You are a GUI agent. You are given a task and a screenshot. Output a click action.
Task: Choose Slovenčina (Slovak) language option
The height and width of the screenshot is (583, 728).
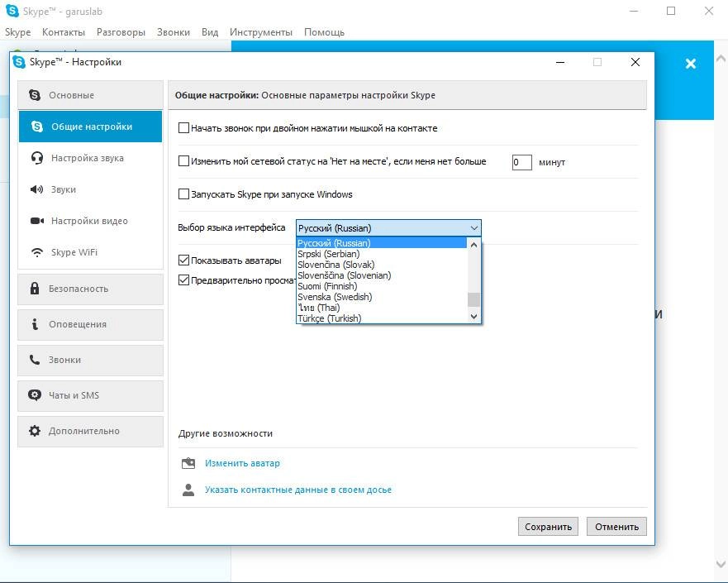click(381, 265)
